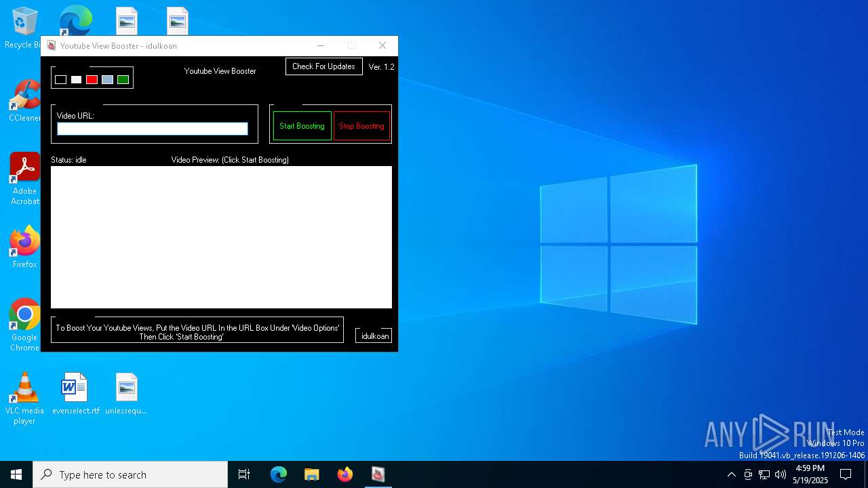Select the unlessequ... image file on desktop

pyautogui.click(x=126, y=394)
